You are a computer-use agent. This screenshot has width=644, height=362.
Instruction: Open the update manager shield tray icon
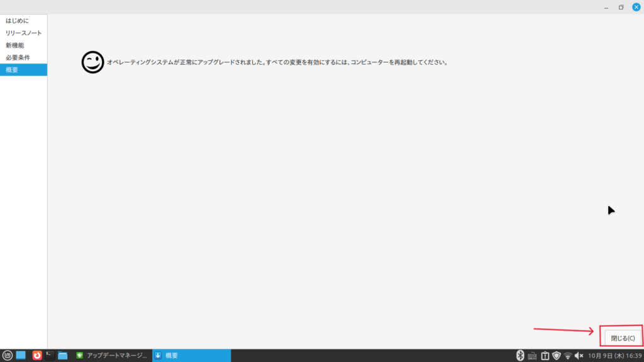(556, 356)
